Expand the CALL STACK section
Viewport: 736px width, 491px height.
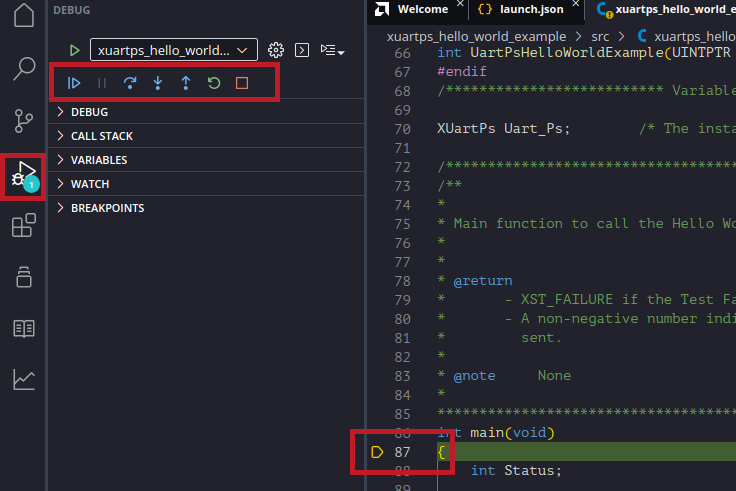[101, 136]
